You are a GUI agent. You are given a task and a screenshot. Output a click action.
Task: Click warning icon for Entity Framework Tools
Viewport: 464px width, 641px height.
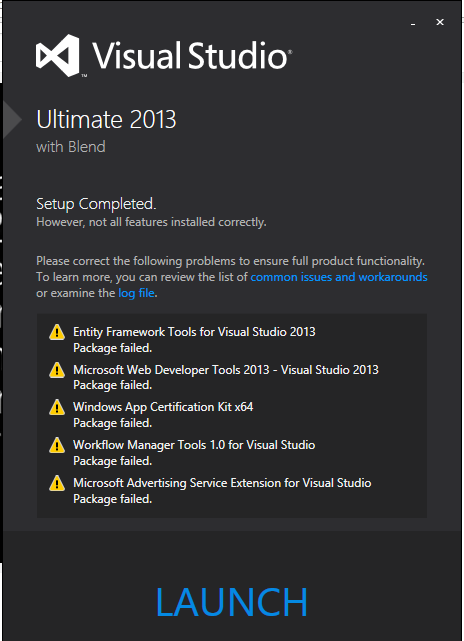coord(57,332)
